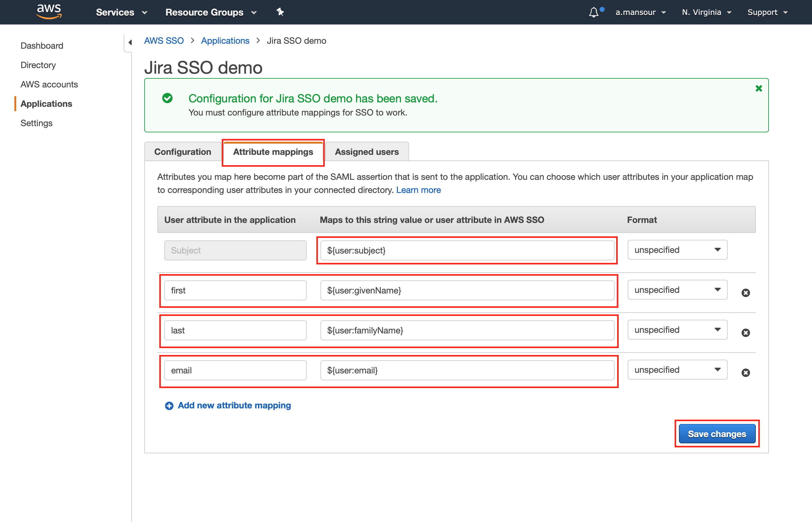Click the ${user:subject} value field
The width and height of the screenshot is (812, 522).
(467, 250)
